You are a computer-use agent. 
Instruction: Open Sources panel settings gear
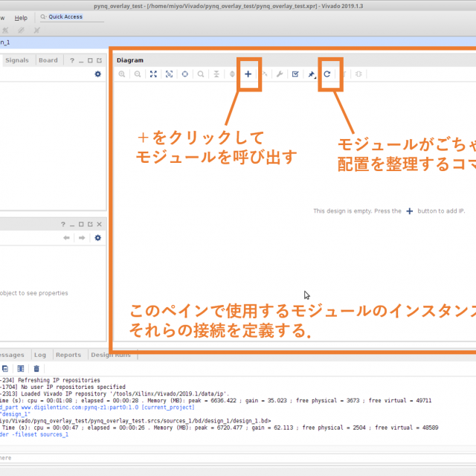(97, 74)
